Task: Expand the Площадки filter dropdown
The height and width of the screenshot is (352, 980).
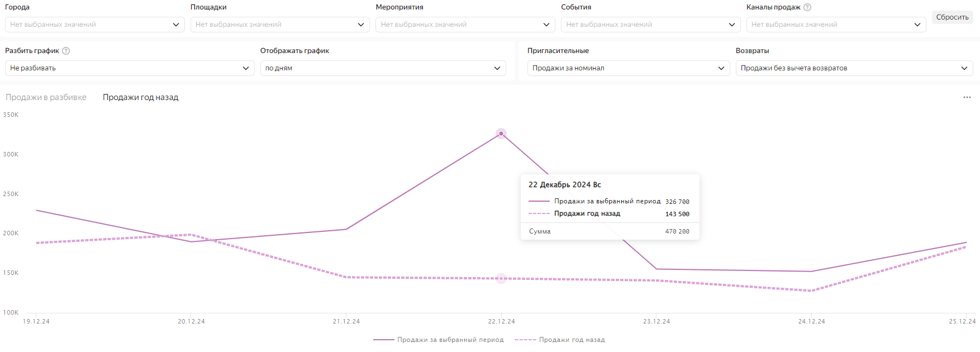Action: [279, 25]
